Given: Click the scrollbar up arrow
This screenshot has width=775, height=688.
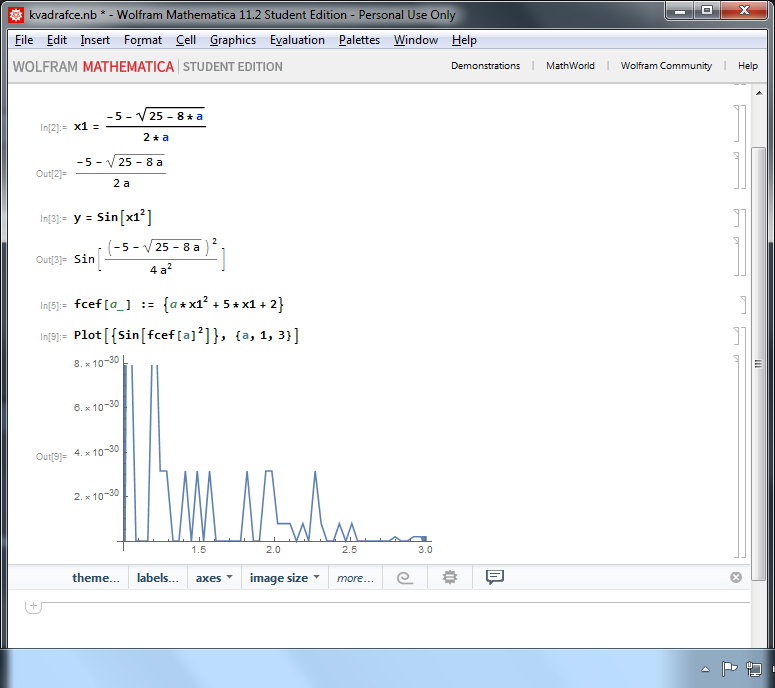Looking at the screenshot, I should pos(759,93).
